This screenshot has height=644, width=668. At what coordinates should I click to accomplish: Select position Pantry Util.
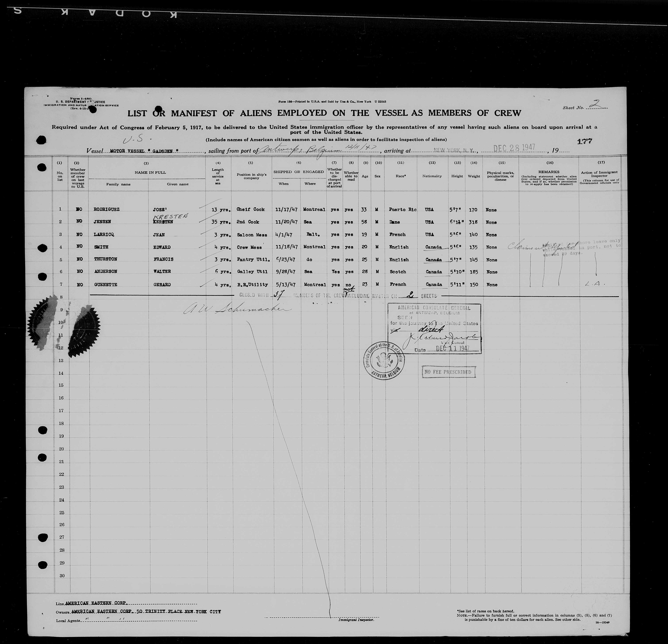[x=253, y=260]
